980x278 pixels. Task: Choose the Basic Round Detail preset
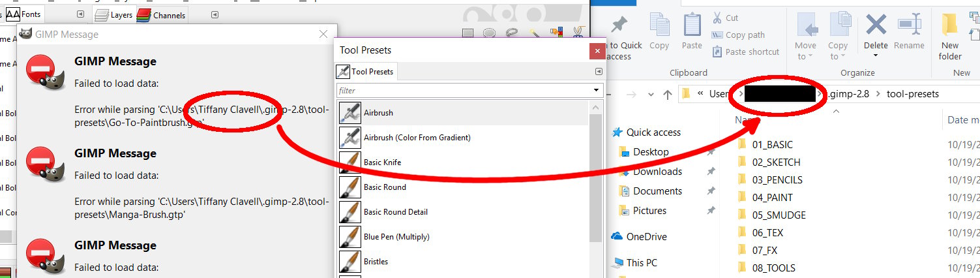tap(463, 212)
